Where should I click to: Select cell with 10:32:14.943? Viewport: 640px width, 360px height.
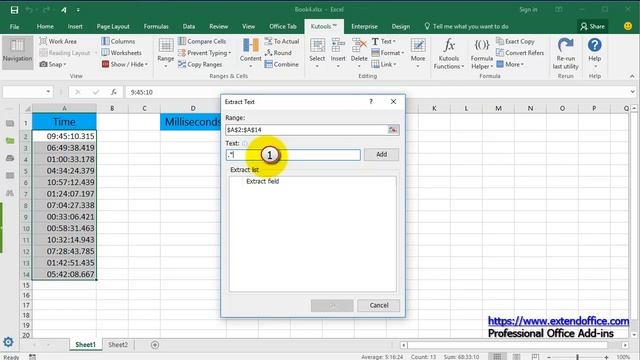pos(64,240)
